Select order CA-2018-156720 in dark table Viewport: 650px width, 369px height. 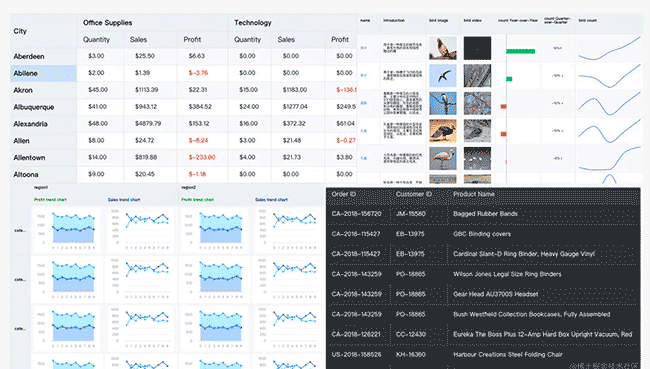pos(357,214)
